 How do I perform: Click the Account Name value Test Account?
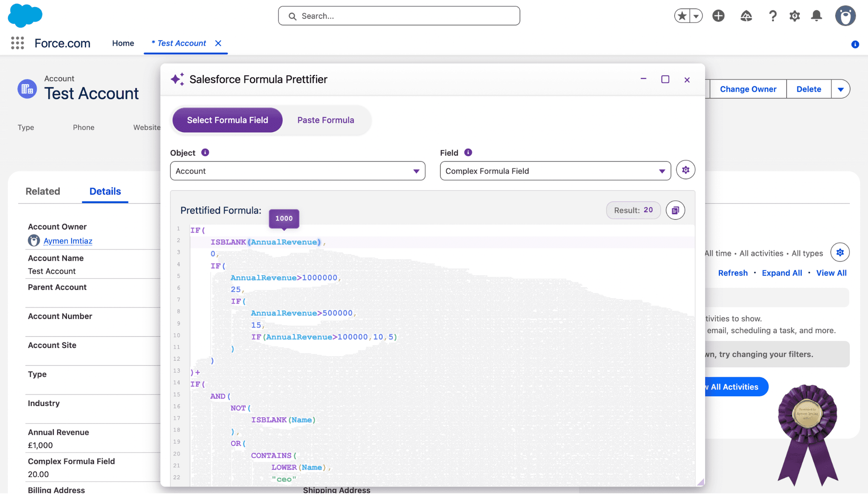pos(52,271)
